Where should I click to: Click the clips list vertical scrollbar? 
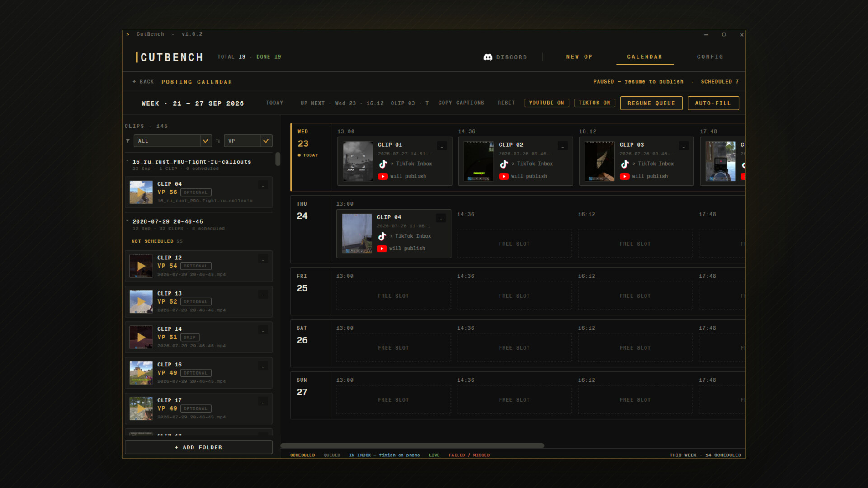[278, 159]
